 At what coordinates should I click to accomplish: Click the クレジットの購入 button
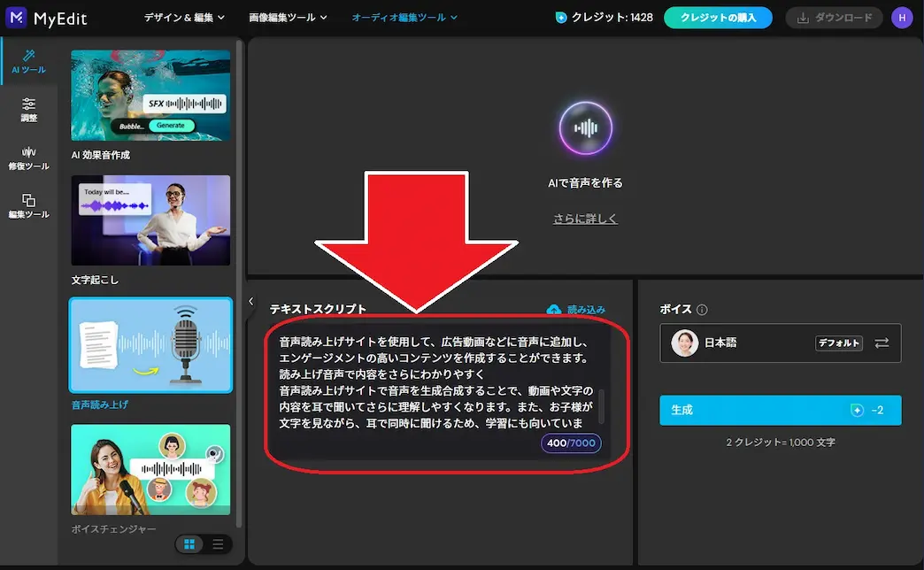(x=718, y=17)
